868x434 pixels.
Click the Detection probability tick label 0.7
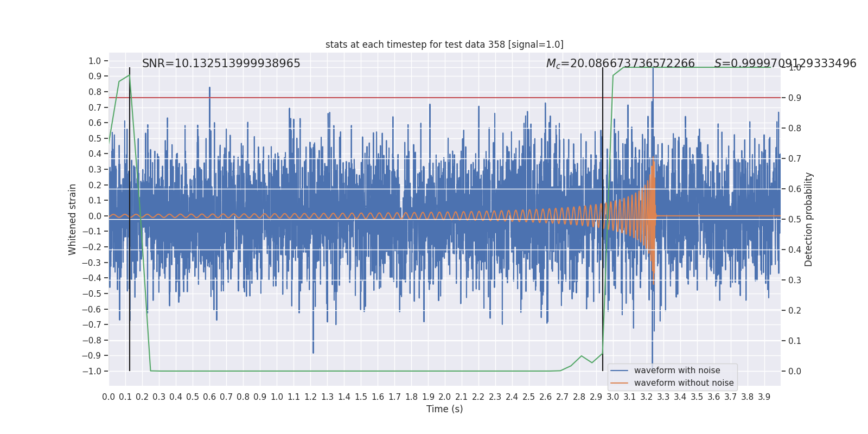click(x=795, y=158)
